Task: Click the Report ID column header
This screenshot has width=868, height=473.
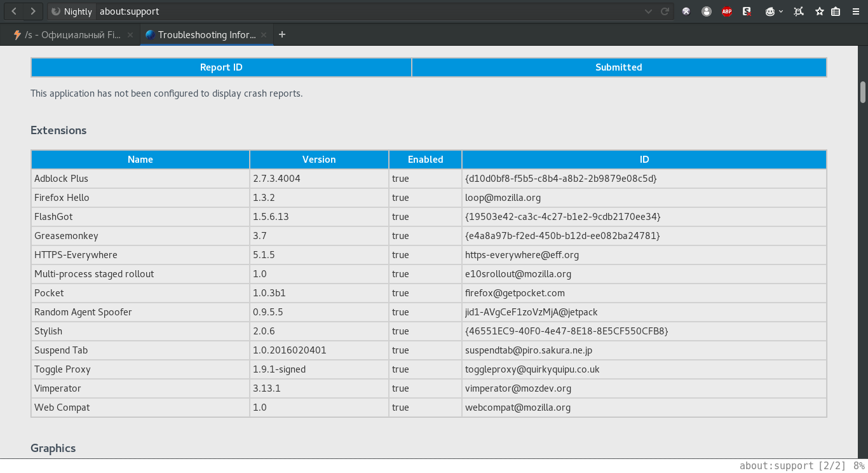Action: click(x=221, y=67)
